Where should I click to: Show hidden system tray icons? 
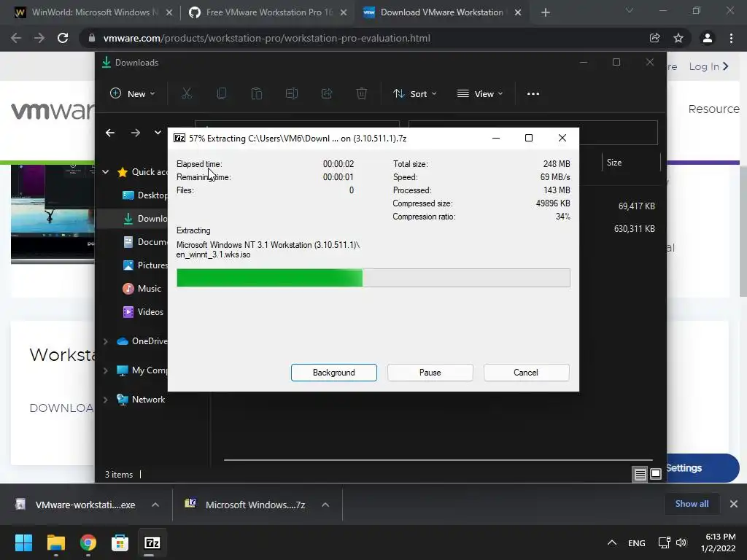tap(612, 542)
